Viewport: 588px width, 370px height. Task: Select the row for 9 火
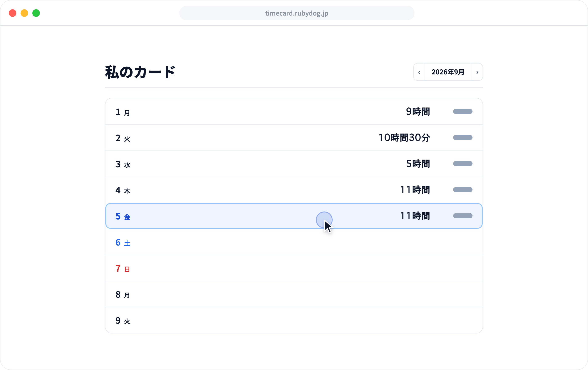294,320
